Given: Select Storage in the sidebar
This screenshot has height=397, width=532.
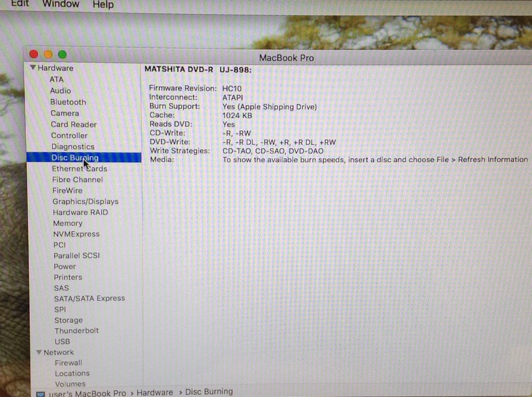Looking at the screenshot, I should (x=69, y=320).
